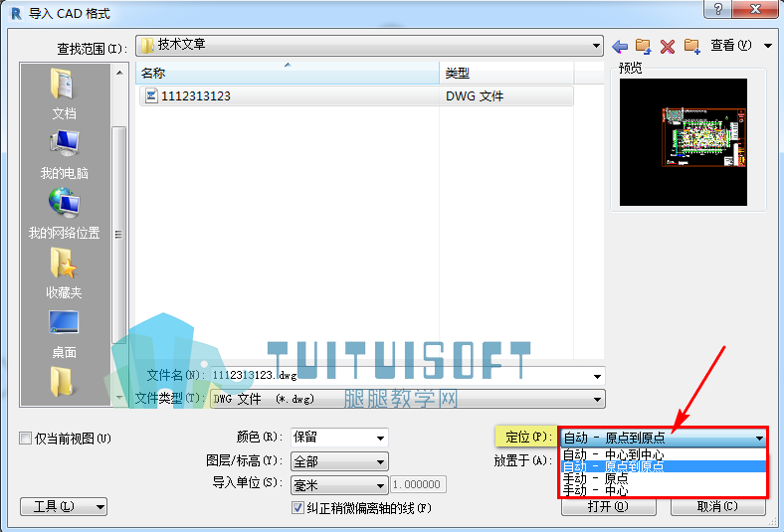Click the up-one-level folder icon
The image size is (784, 532).
point(644,47)
